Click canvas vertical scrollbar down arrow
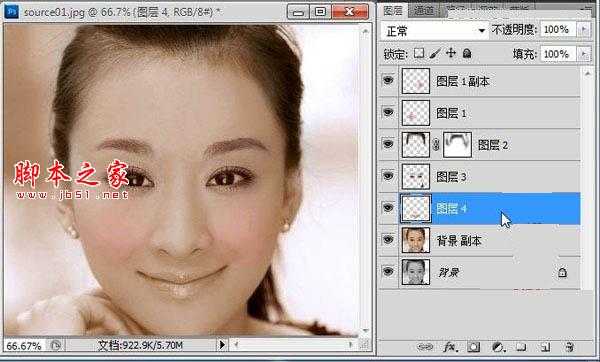Screen dimensions: 600x362 pos(365,330)
